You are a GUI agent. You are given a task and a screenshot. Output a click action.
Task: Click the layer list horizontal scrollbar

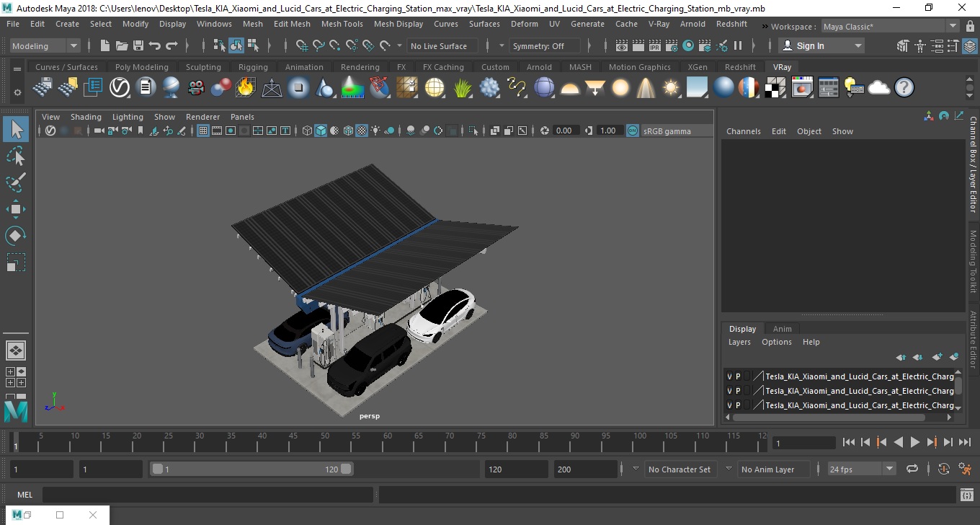point(829,417)
